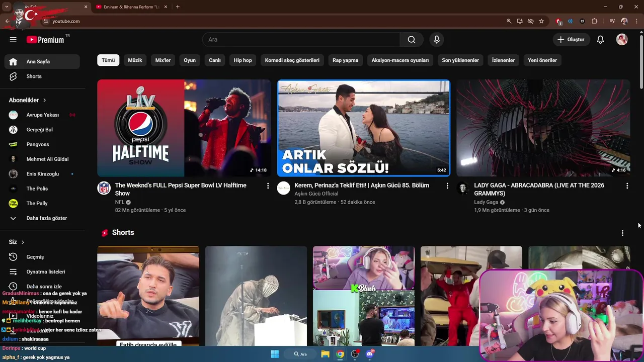Screen dimensions: 644x362
Task: Click Kerem, Perinaz'a Teklif Etti video title
Action: coord(362,186)
